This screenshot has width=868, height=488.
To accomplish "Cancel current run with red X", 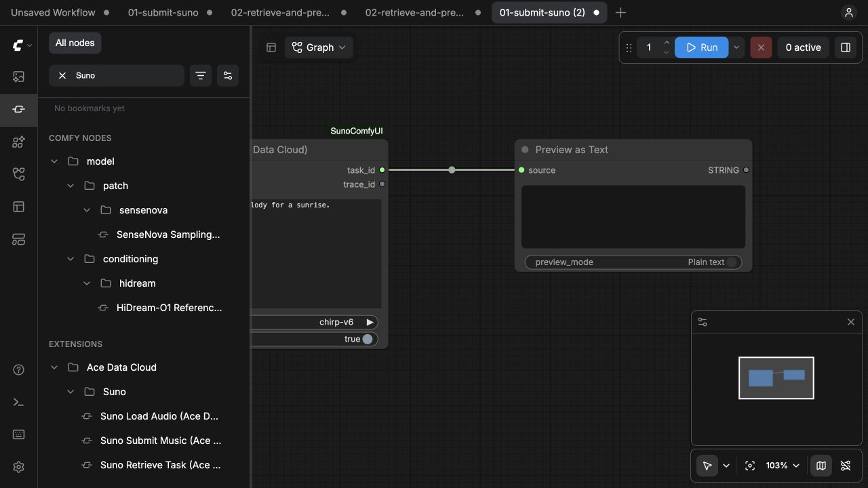I will coord(761,47).
